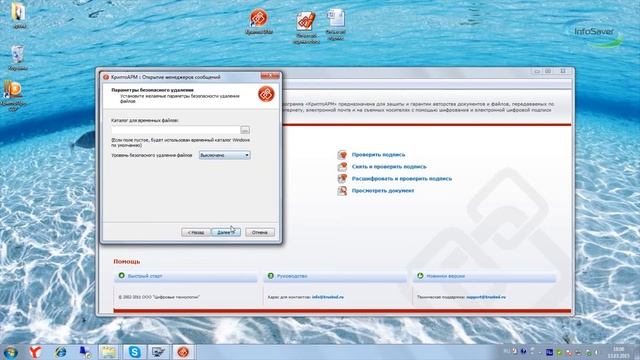Click the wizard title bar КриптоАРМ text
The image size is (640, 360).
coord(165,77)
